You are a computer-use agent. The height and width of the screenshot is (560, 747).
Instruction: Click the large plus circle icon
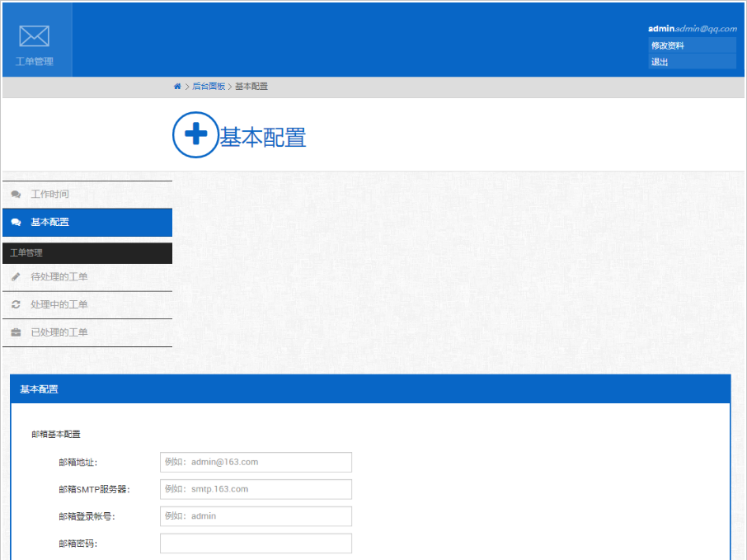195,134
